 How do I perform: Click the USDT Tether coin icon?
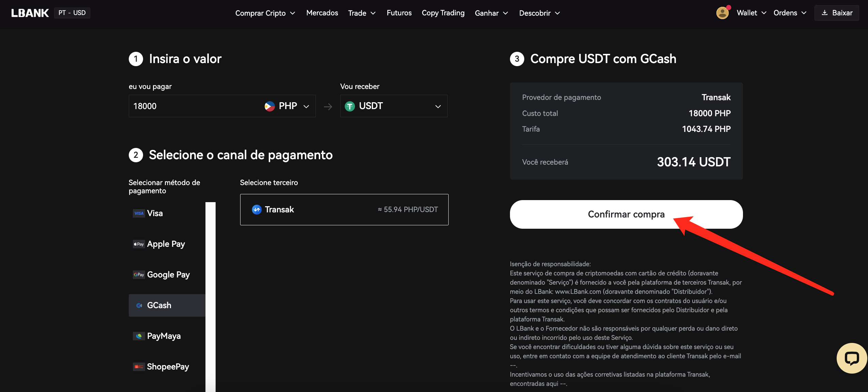(x=350, y=106)
